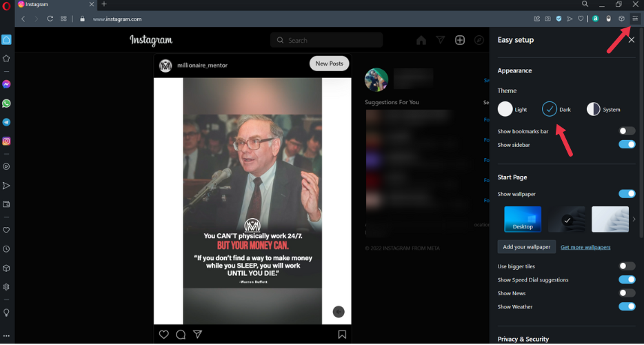The height and width of the screenshot is (345, 644).
Task: Open Telegram in the sidebar
Action: pyautogui.click(x=6, y=122)
